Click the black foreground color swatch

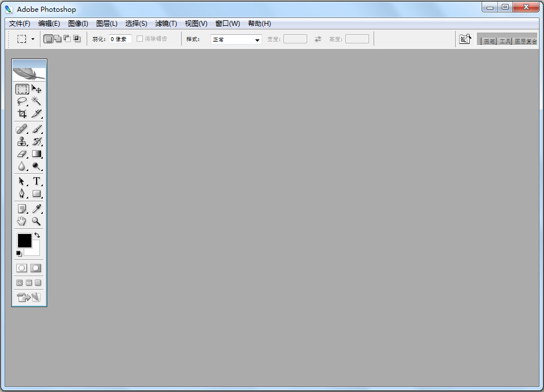tap(24, 240)
